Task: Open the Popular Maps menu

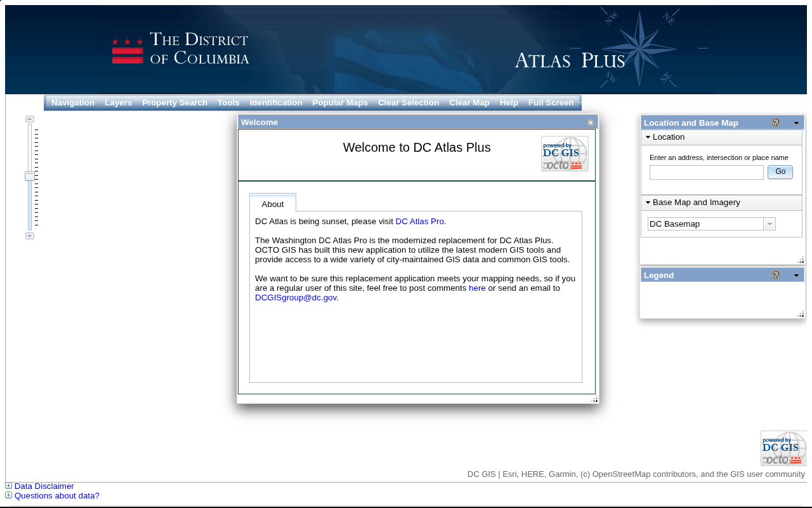Action: [x=340, y=103]
